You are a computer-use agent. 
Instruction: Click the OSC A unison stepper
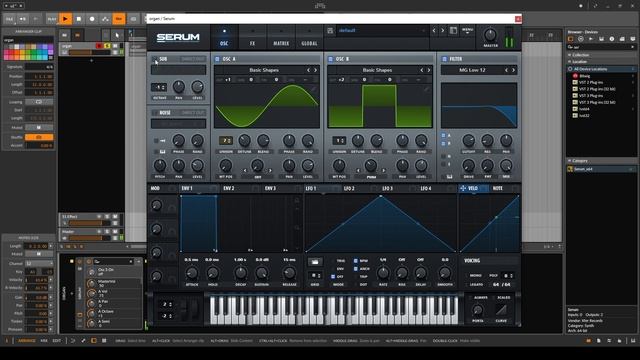(226, 140)
